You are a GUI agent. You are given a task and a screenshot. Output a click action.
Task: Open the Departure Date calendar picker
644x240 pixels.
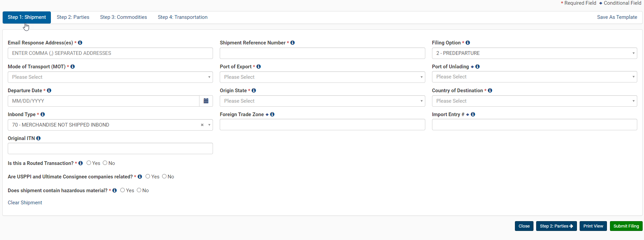pos(206,101)
